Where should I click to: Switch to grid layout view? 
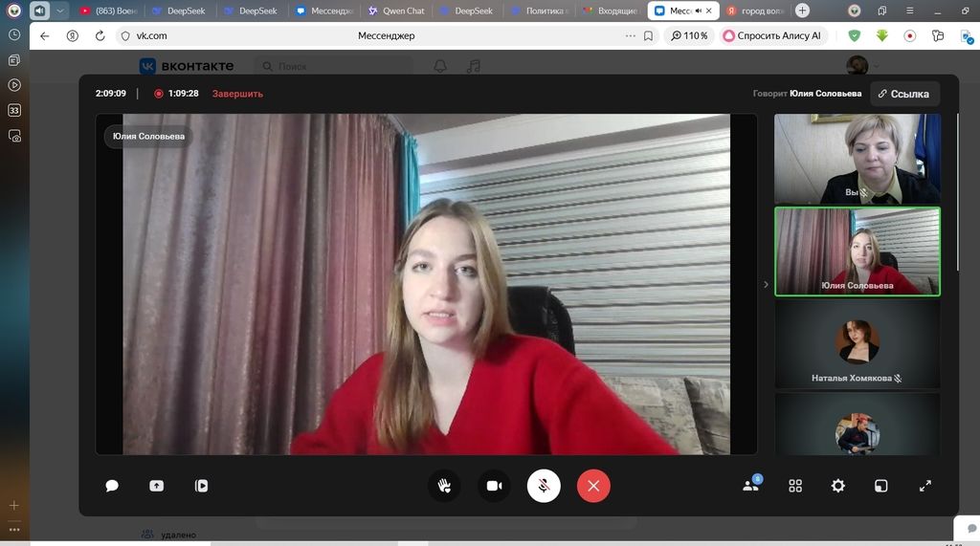[795, 486]
